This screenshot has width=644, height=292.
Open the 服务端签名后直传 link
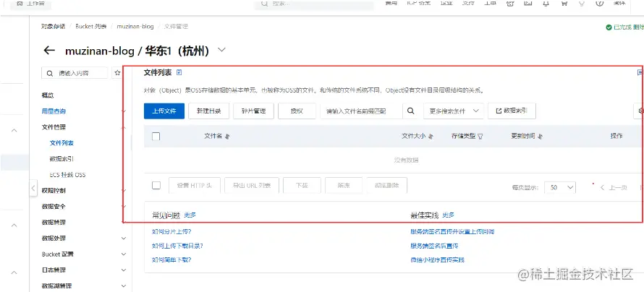(435, 246)
